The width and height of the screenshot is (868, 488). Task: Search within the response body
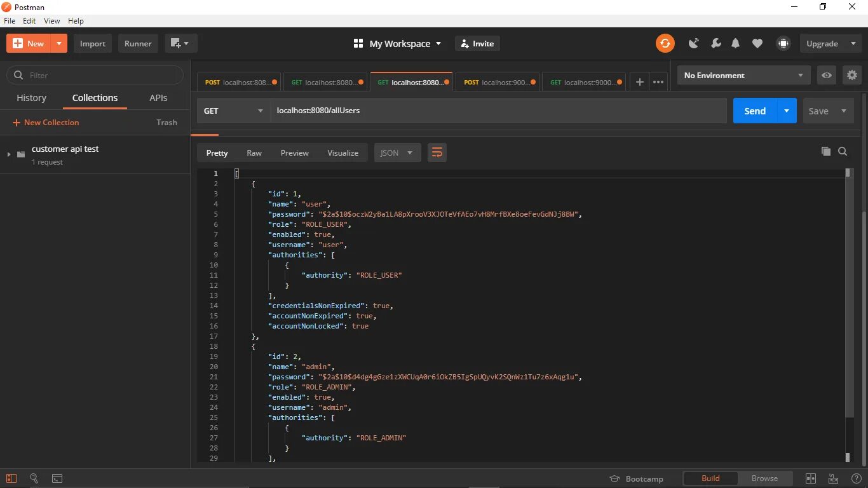[843, 151]
